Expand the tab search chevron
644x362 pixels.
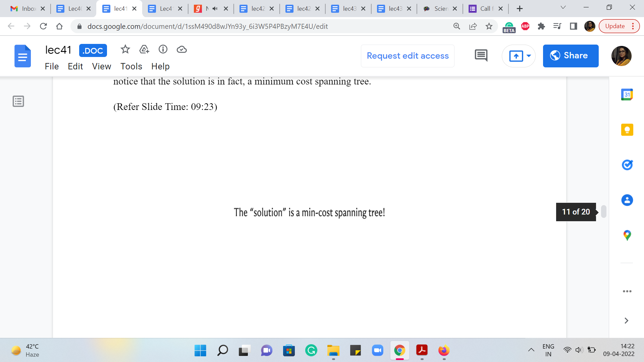[x=563, y=8]
